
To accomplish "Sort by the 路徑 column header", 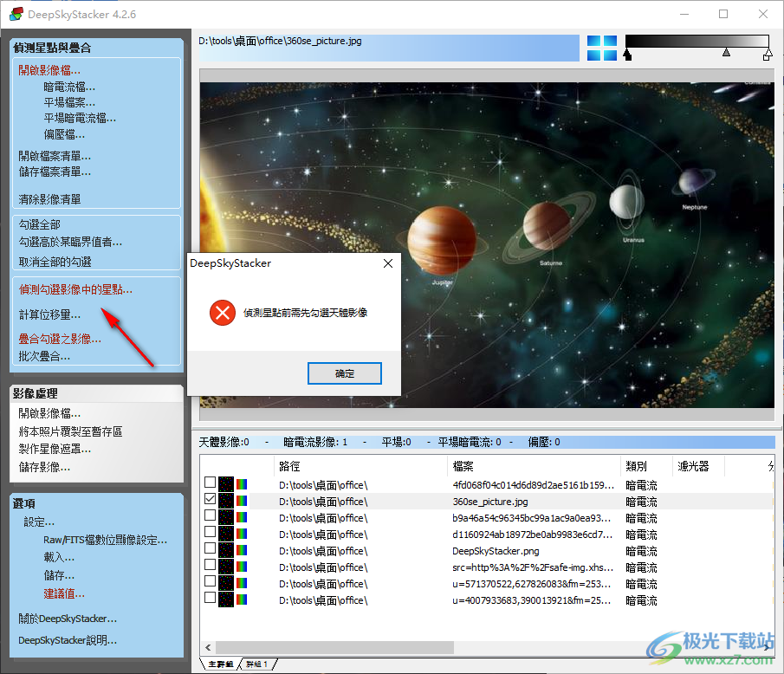I will (x=360, y=466).
